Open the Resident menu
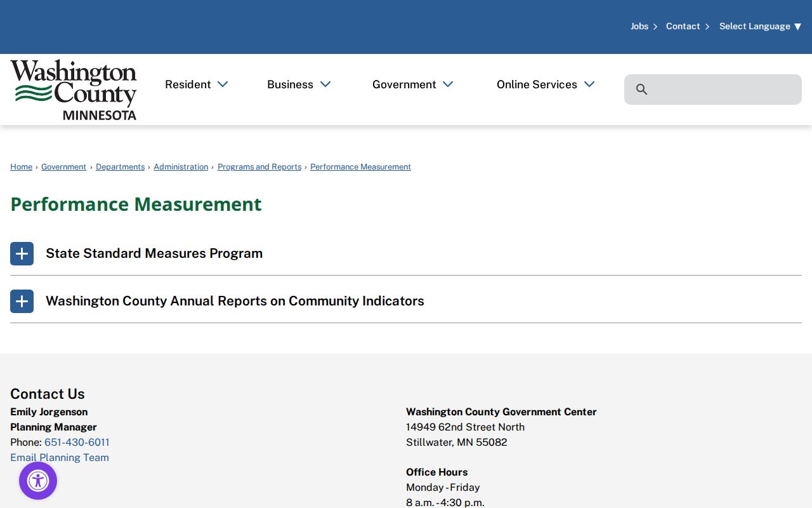 pos(188,84)
